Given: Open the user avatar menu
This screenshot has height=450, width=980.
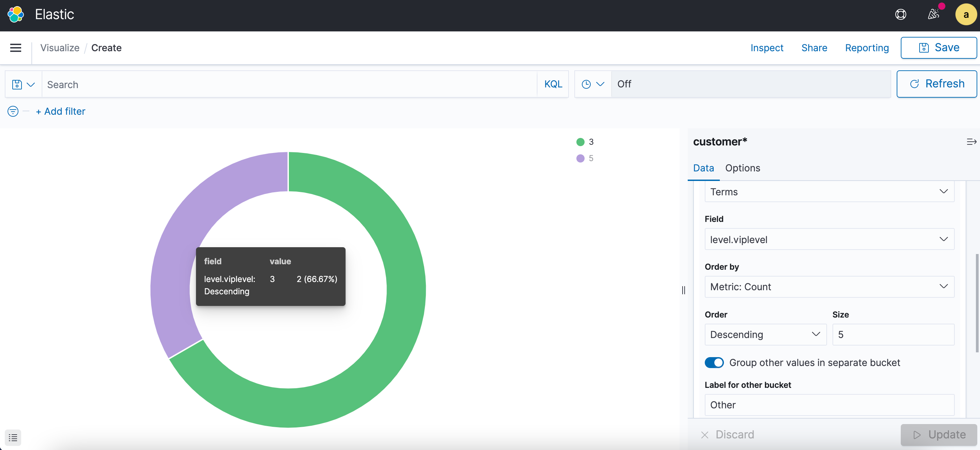Looking at the screenshot, I should coord(966,14).
